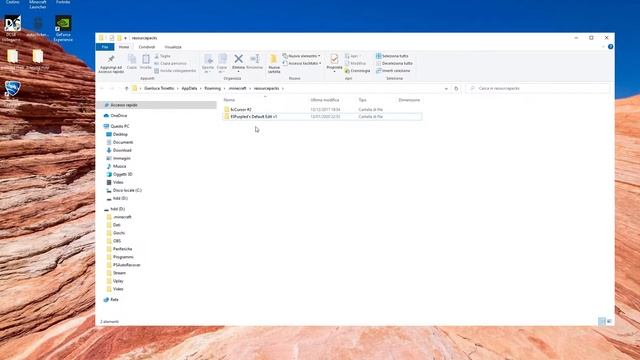Open the Stream folder in the sidebar

[119, 273]
